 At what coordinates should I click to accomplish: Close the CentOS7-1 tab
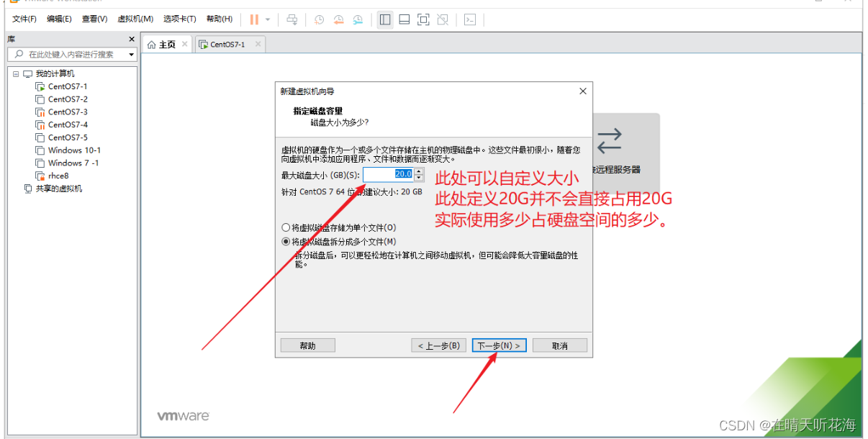(x=258, y=44)
